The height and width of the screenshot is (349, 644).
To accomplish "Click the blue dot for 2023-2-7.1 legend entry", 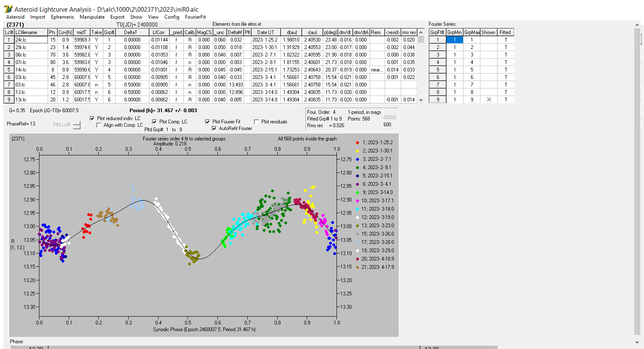I will (x=357, y=159).
